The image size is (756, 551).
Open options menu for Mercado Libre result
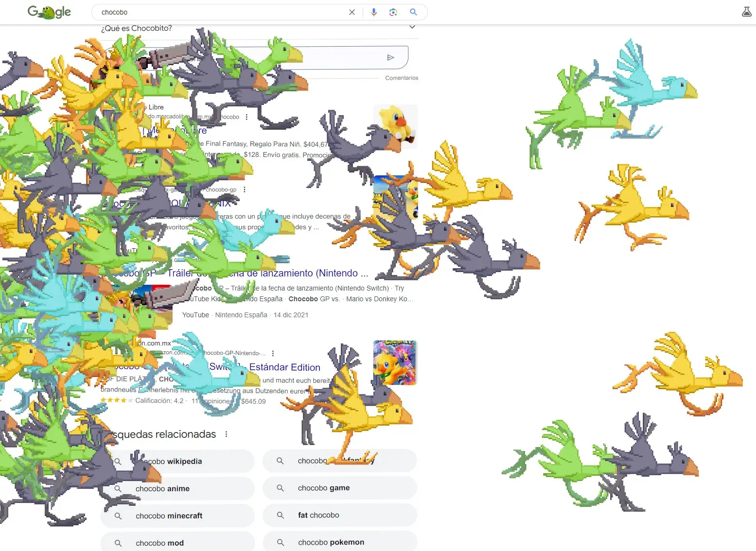(x=246, y=117)
